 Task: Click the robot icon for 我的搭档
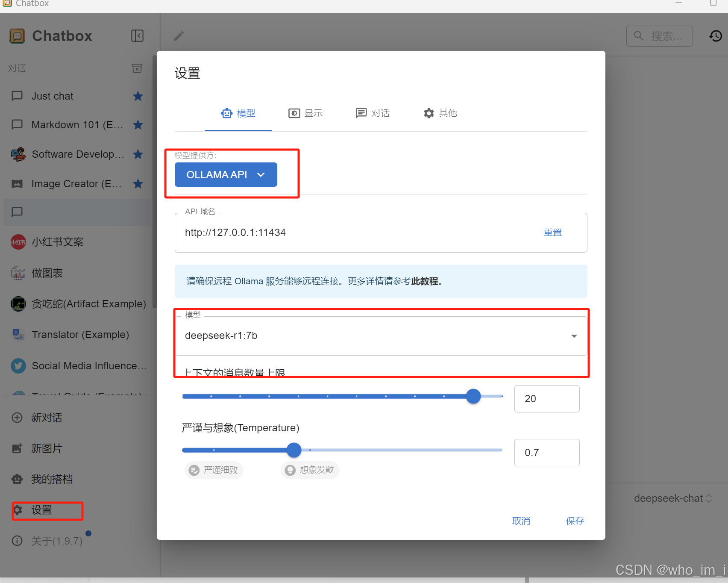[17, 479]
